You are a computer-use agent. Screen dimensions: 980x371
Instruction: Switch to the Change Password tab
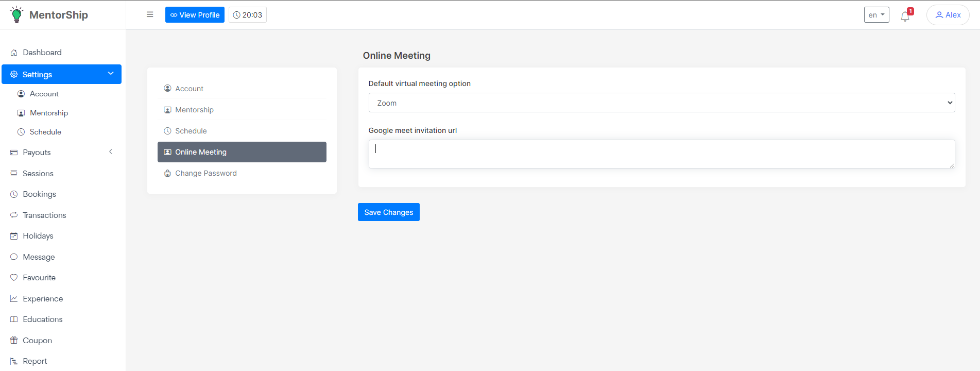(205, 173)
